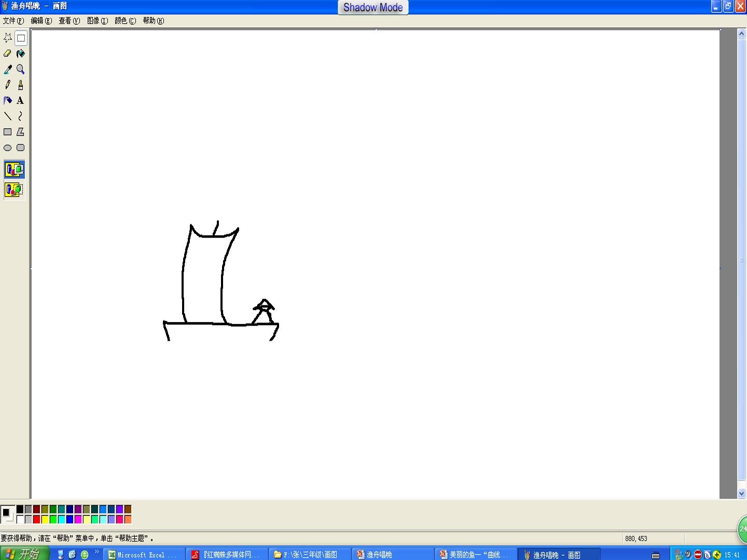747x560 pixels.
Task: Pick the Color Picker eyedropper tool
Action: [8, 69]
